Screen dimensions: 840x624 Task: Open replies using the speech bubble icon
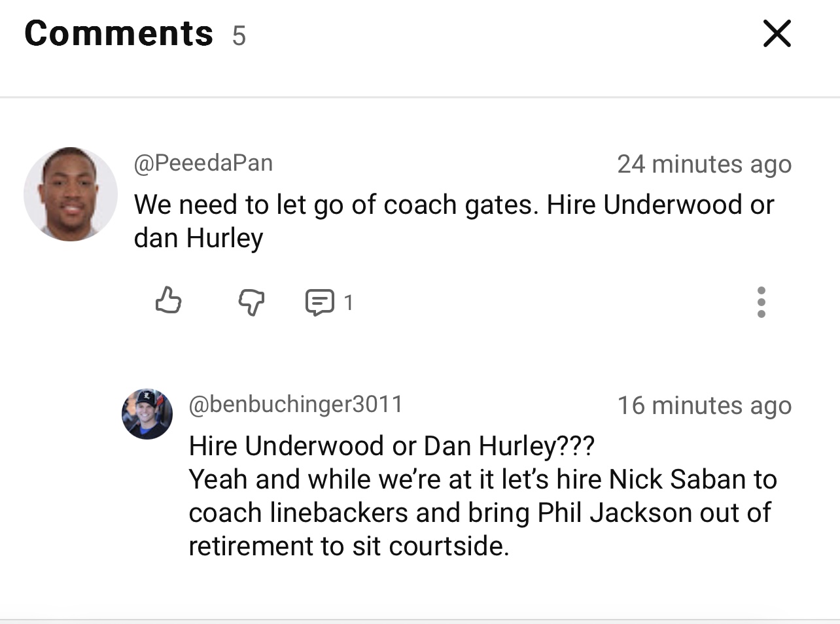(319, 302)
